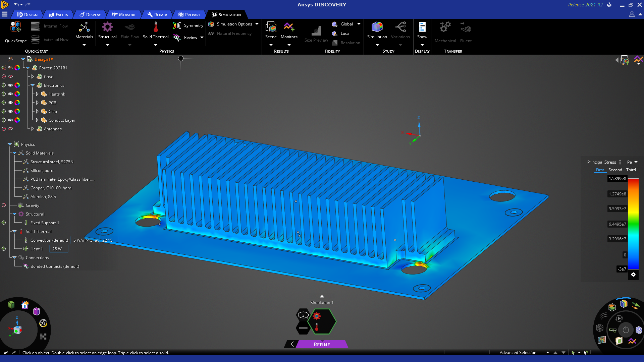
Task: Open Simulation Options dropdown
Action: [257, 24]
